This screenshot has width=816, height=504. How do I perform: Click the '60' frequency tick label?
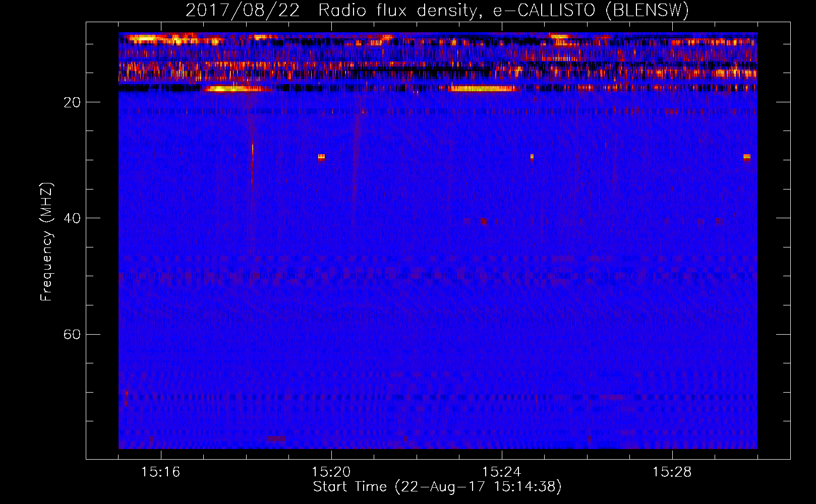72,335
